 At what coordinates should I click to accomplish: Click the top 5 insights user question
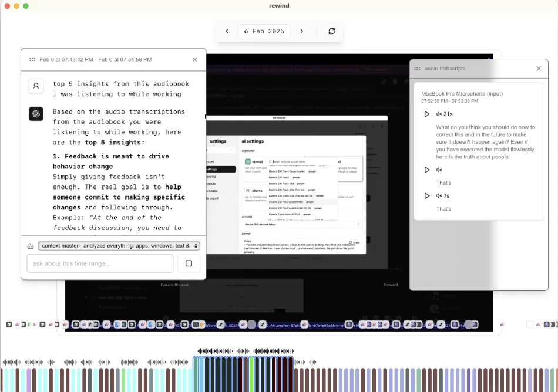(121, 89)
